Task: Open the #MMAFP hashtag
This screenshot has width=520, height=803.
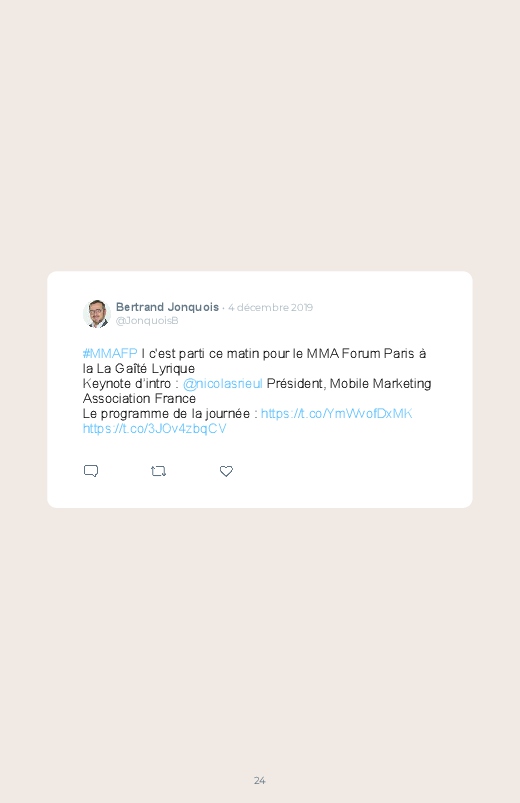Action: pyautogui.click(x=110, y=353)
